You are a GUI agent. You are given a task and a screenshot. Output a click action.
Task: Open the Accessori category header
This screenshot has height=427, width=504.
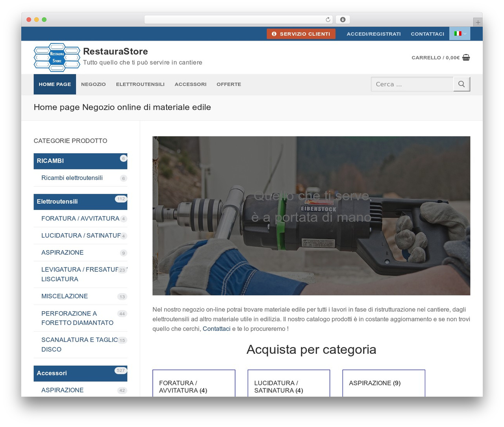point(80,373)
